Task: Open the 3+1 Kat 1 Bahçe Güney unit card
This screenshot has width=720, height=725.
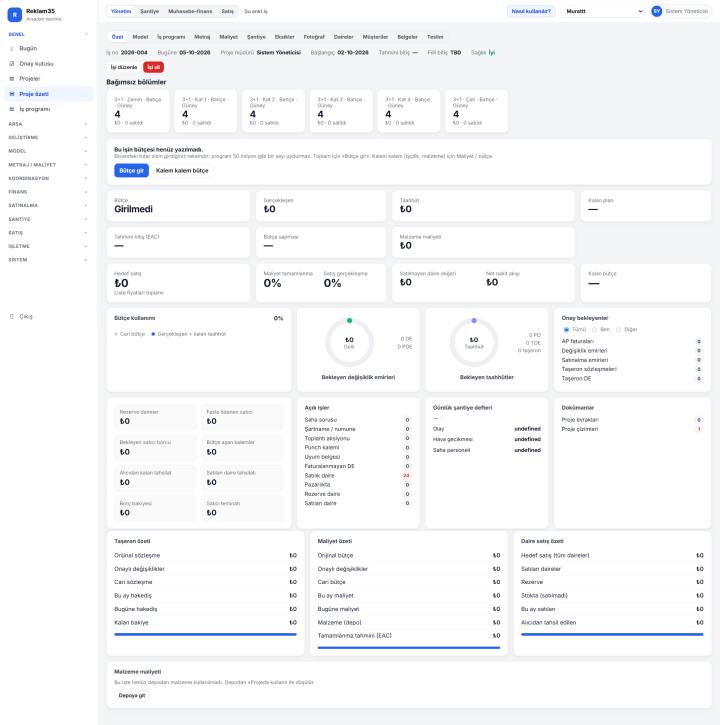Action: coord(205,111)
